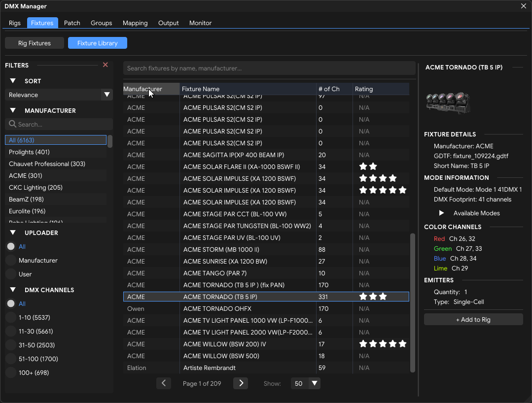
Task: Sort by Manufacturer column header
Action: tap(151, 89)
